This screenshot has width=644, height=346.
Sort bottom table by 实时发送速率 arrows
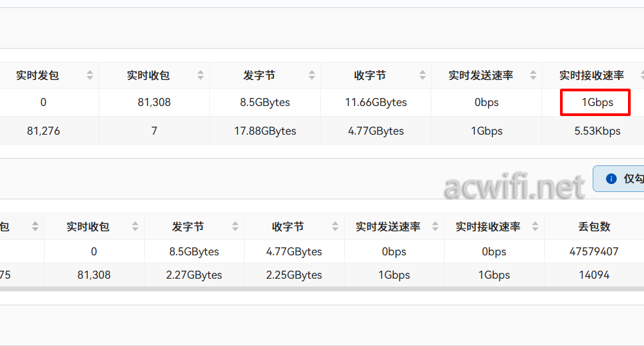[435, 227]
